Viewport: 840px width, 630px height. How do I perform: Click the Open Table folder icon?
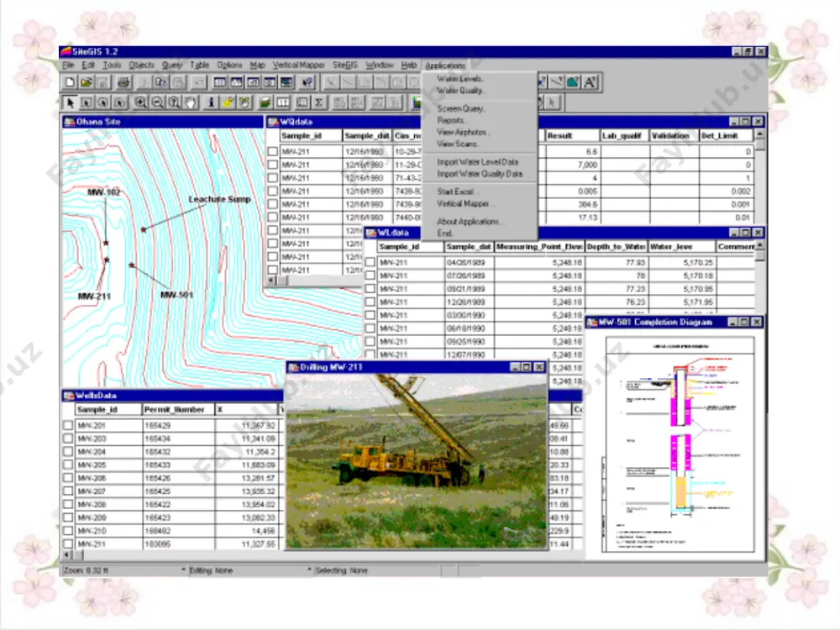tap(87, 82)
